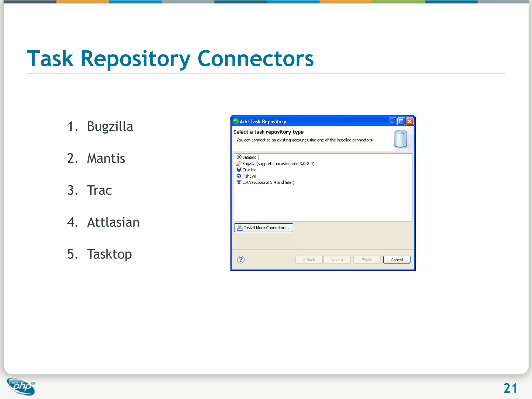532x399 pixels.
Task: Click the green Add Task Repository title icon
Action: point(236,121)
